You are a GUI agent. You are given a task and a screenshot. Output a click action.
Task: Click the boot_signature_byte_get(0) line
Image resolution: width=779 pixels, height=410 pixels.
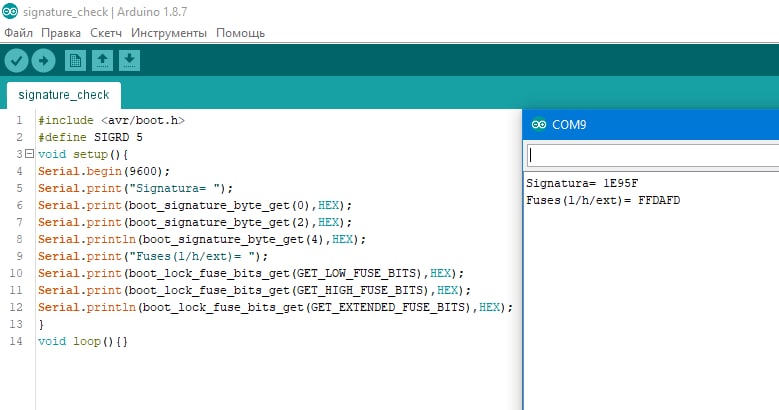coord(195,205)
